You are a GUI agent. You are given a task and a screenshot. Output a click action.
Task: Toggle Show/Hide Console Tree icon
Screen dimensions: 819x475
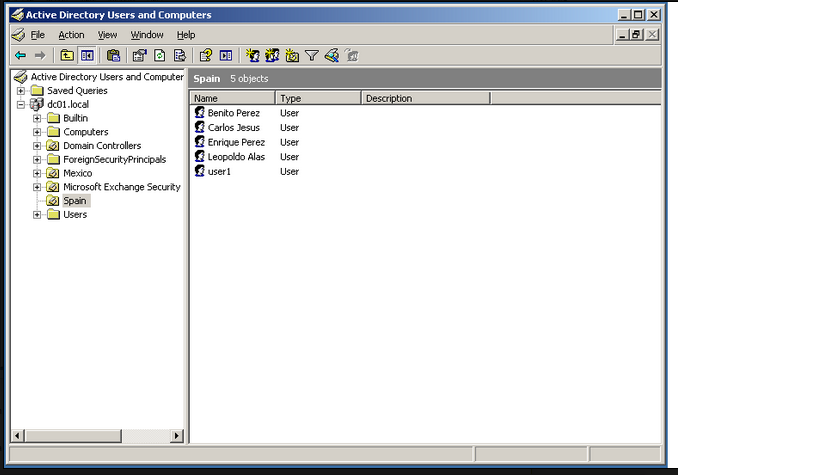[x=87, y=55]
